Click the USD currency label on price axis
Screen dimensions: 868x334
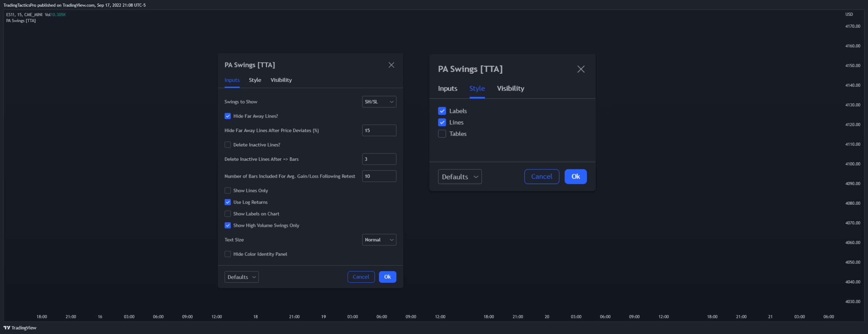(849, 14)
